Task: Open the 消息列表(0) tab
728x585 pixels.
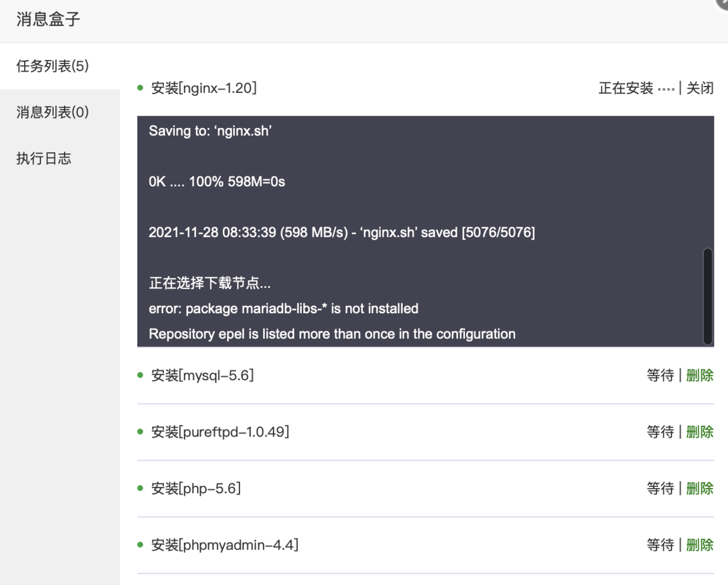Action: [53, 112]
